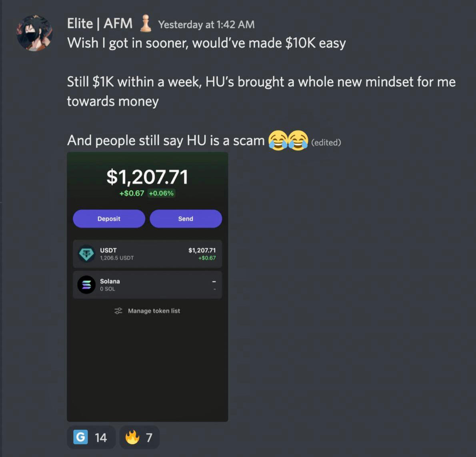Open the Elite | AFM user avatar
476x457 pixels.
[34, 33]
